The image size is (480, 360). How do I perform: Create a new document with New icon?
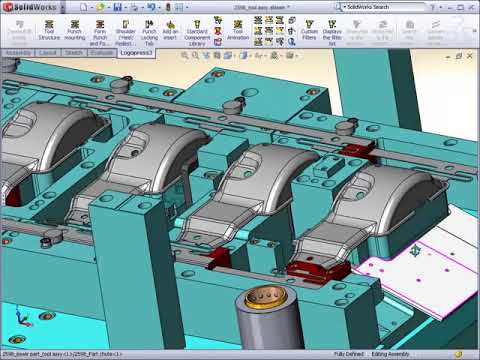coord(84,7)
